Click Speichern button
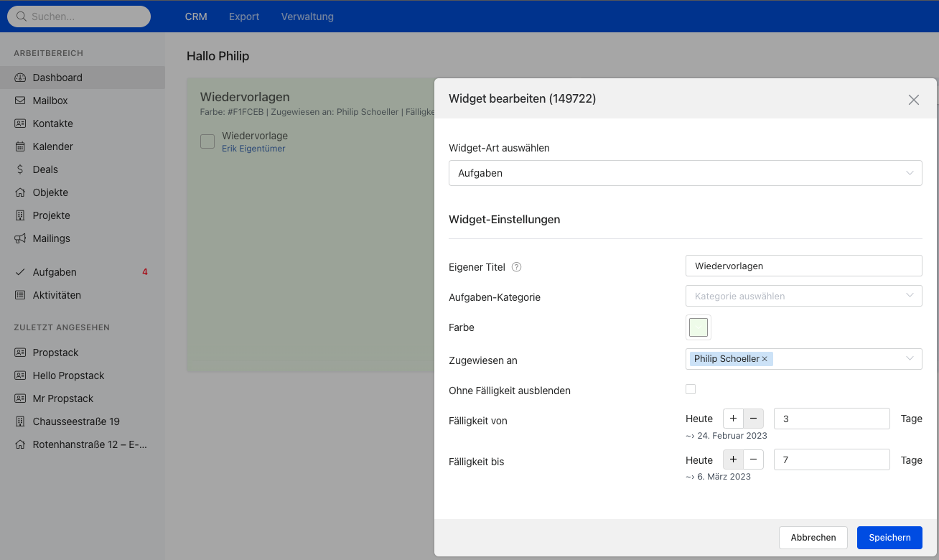 click(x=889, y=537)
